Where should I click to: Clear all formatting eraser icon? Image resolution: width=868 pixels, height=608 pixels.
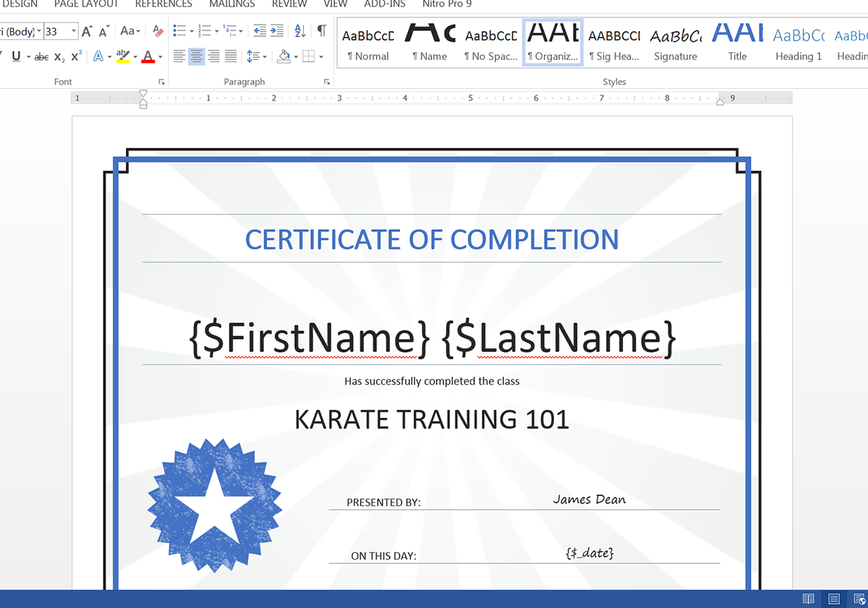click(x=158, y=31)
